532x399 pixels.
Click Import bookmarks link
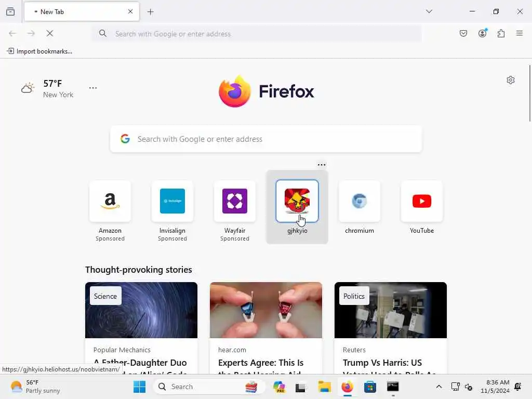click(x=39, y=51)
